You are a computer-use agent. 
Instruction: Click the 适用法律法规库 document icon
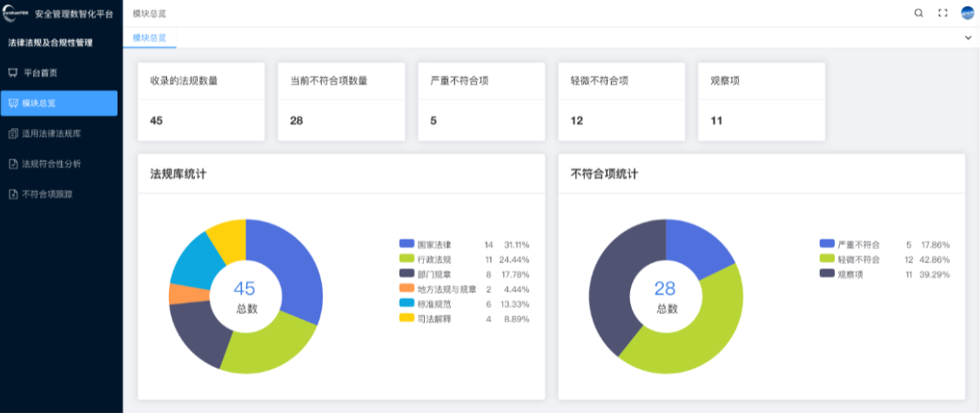(13, 133)
